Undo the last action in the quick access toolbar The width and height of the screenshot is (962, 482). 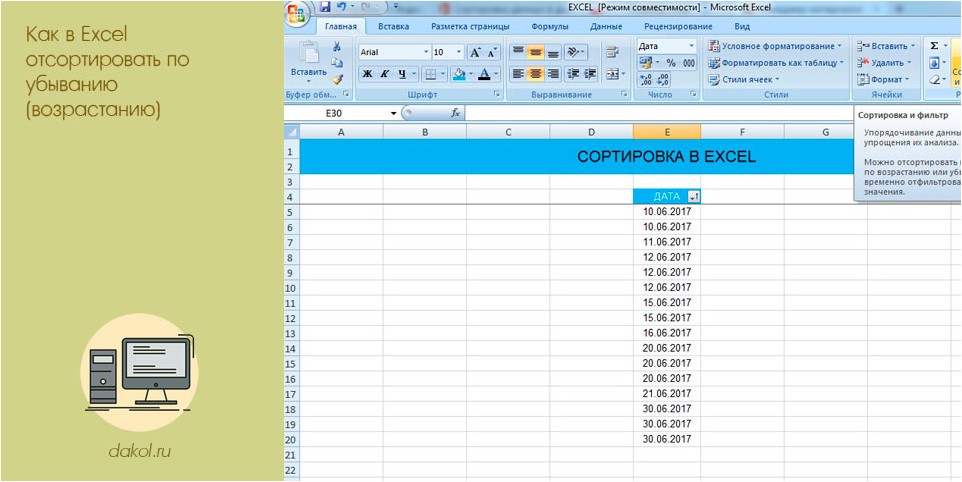pos(342,8)
